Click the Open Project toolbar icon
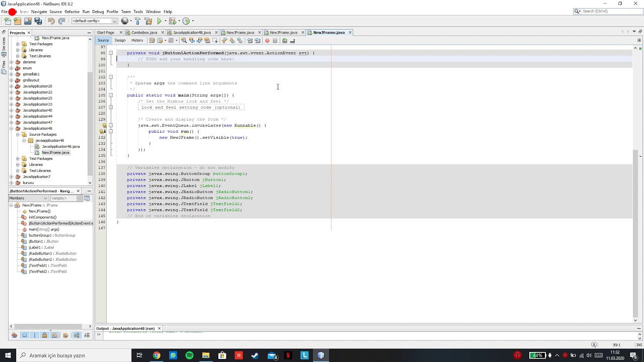The height and width of the screenshot is (362, 644). click(x=28, y=21)
